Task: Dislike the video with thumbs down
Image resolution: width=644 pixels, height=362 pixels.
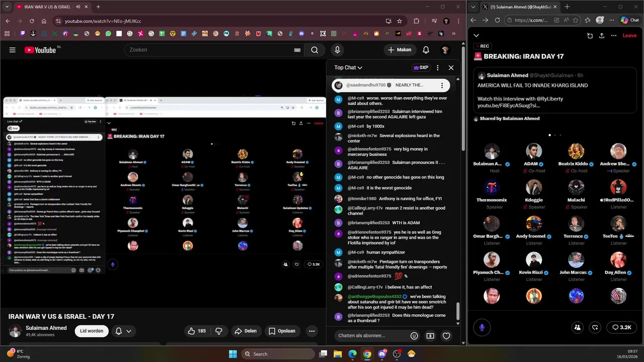Action: [x=219, y=331]
